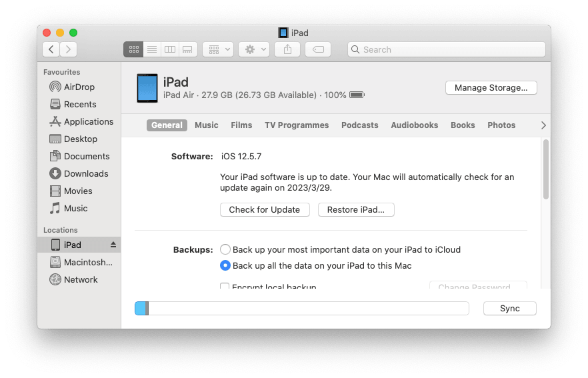Viewport: 588px width, 378px height.
Task: Open AirDrop in the sidebar
Action: coord(79,87)
